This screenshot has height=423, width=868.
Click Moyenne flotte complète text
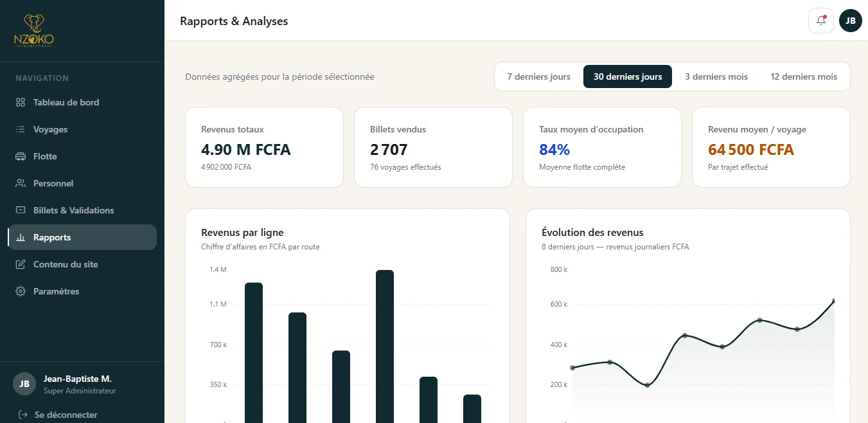pyautogui.click(x=582, y=167)
